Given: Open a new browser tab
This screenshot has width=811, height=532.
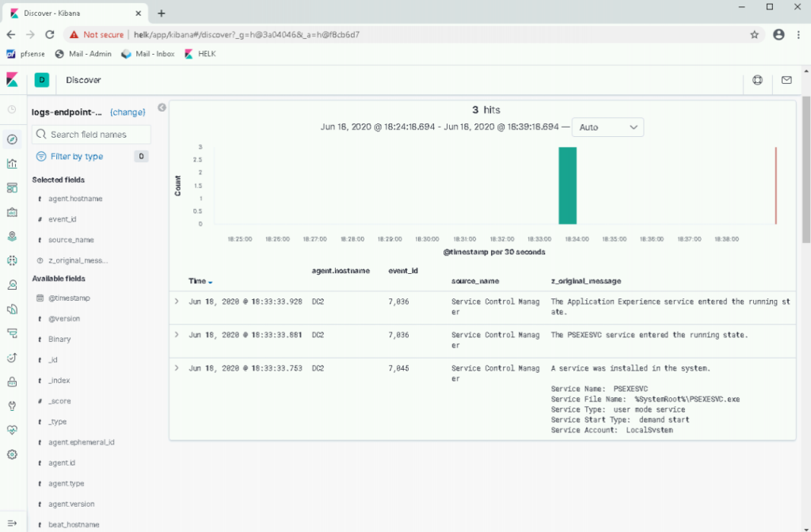Looking at the screenshot, I should click(x=162, y=13).
